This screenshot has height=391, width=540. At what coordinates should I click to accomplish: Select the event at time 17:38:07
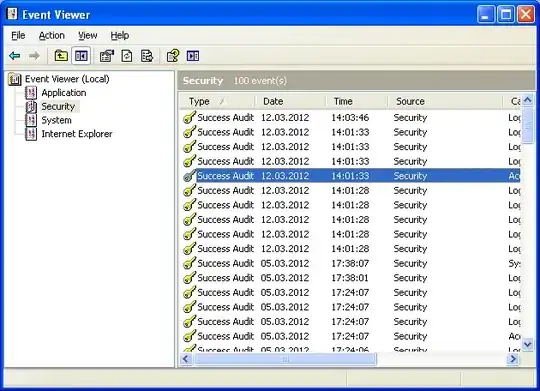351,263
